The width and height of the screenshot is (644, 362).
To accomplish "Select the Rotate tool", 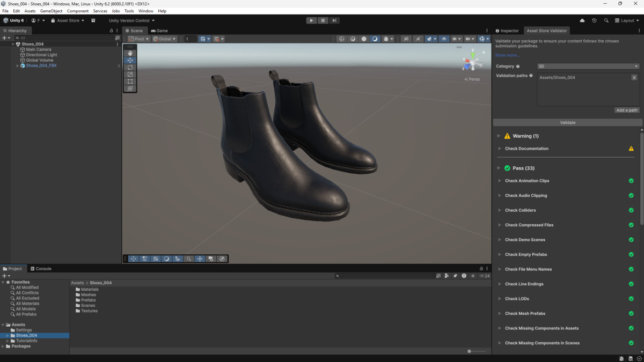I will tap(130, 67).
